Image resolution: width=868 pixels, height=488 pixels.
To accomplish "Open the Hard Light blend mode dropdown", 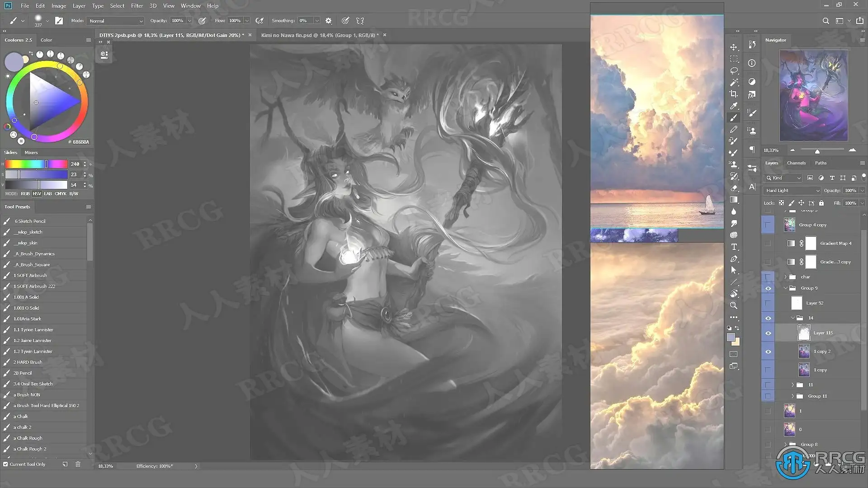I will point(792,190).
